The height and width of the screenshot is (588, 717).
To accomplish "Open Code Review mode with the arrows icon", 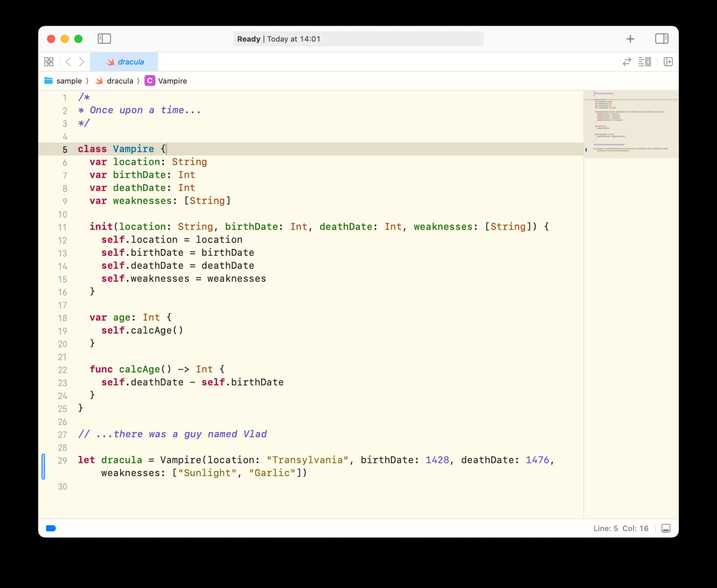I will tap(627, 61).
